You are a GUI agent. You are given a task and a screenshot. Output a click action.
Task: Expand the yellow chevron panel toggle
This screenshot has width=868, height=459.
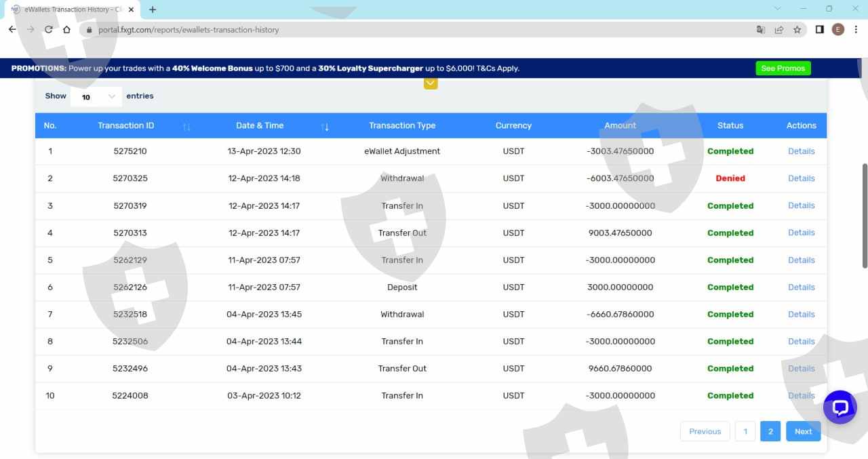pos(431,83)
